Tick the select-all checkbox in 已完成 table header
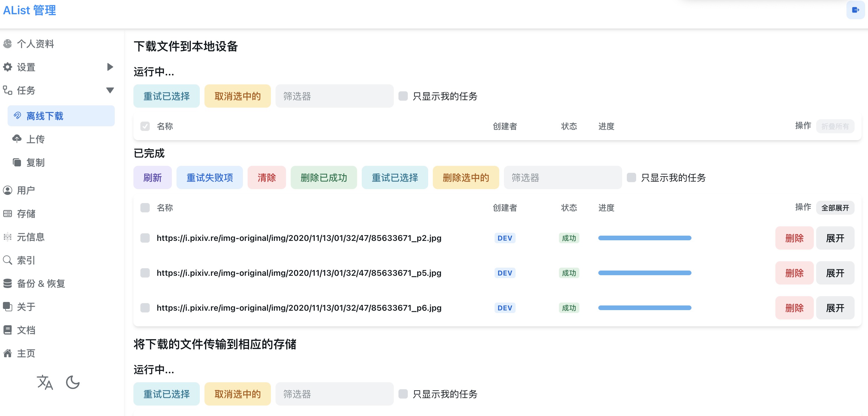Viewport: 868px width, 416px height. [145, 208]
